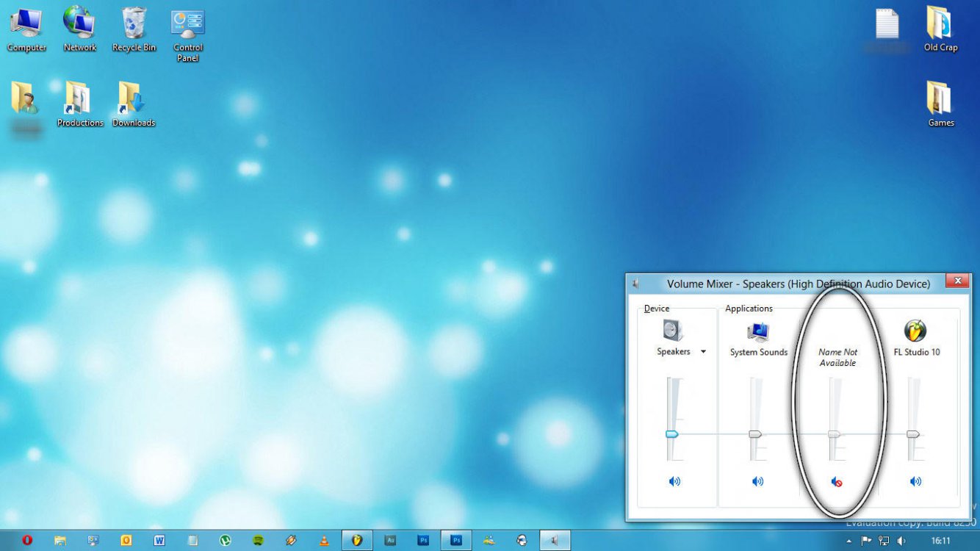Click the 'Device' group label
Screen dimensions: 980x551
point(657,309)
